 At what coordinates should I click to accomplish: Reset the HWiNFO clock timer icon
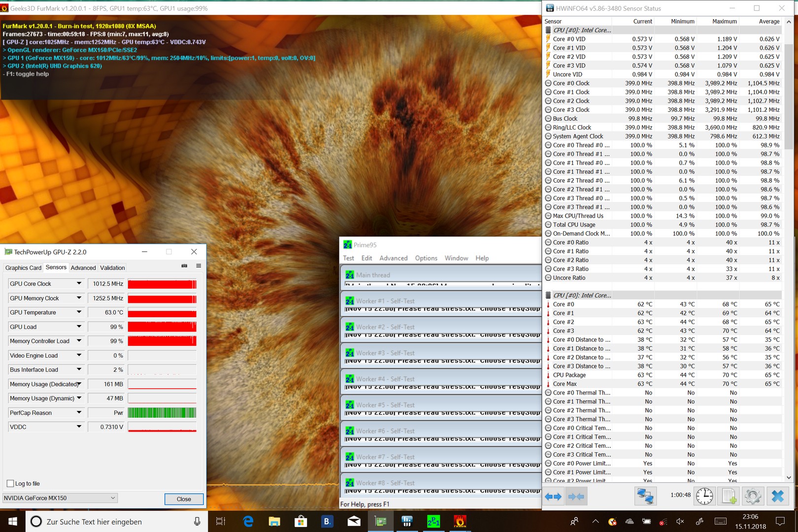pyautogui.click(x=704, y=496)
